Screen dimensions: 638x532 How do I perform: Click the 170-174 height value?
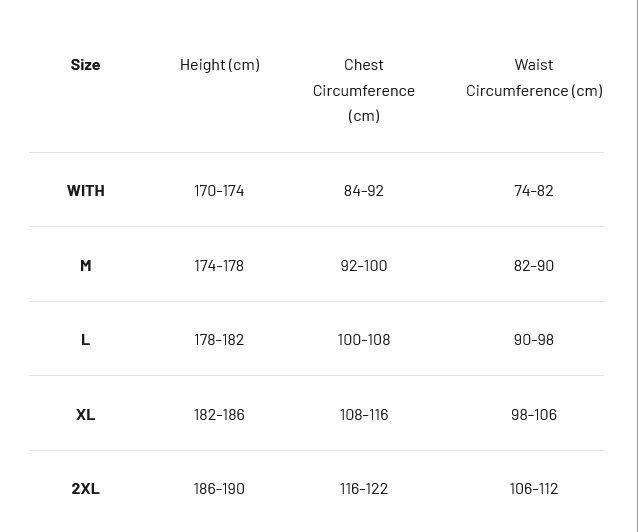click(x=219, y=190)
